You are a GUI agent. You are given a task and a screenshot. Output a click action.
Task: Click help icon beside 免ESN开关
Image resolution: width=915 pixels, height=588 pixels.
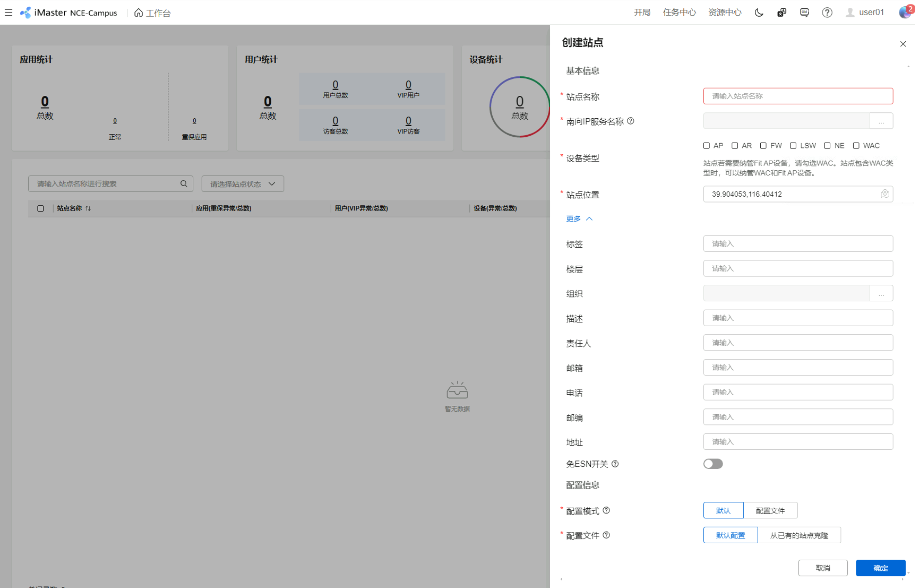(x=615, y=464)
